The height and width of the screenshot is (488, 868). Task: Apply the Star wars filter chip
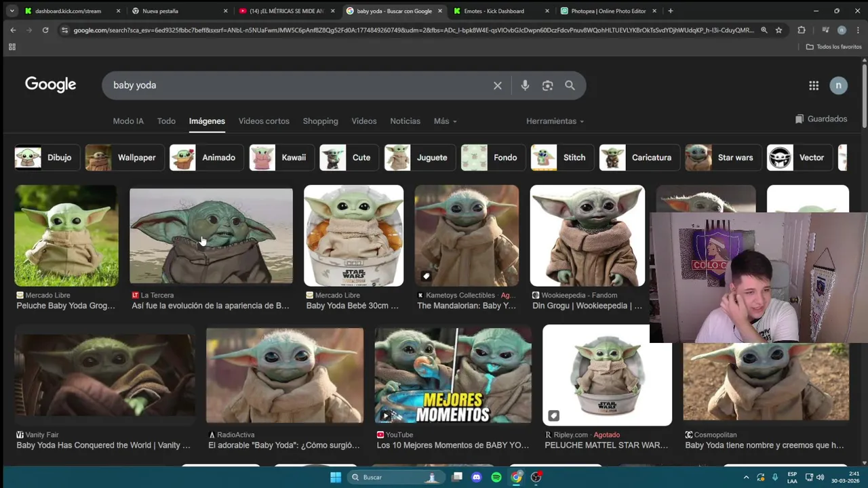coord(722,157)
